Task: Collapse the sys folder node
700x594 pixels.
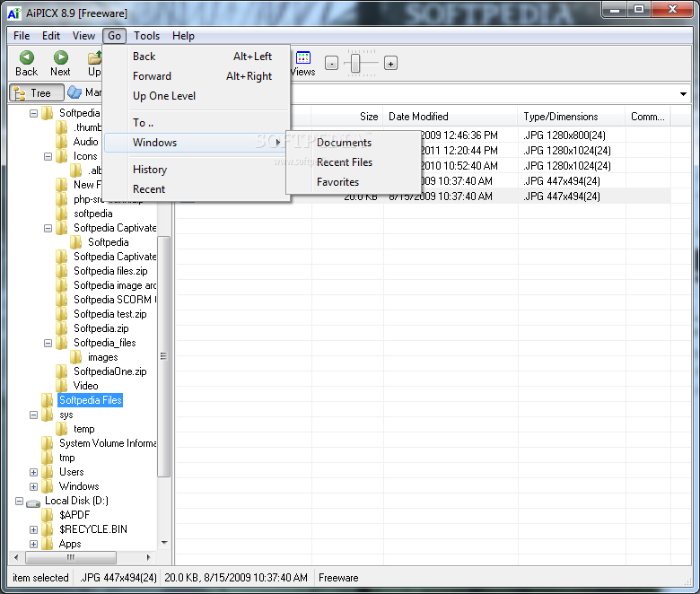Action: [x=33, y=415]
